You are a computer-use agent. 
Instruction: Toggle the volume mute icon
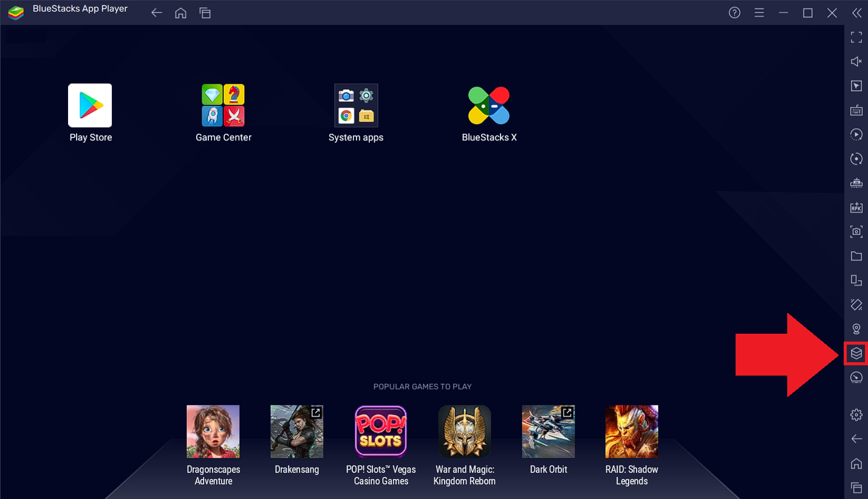point(856,61)
